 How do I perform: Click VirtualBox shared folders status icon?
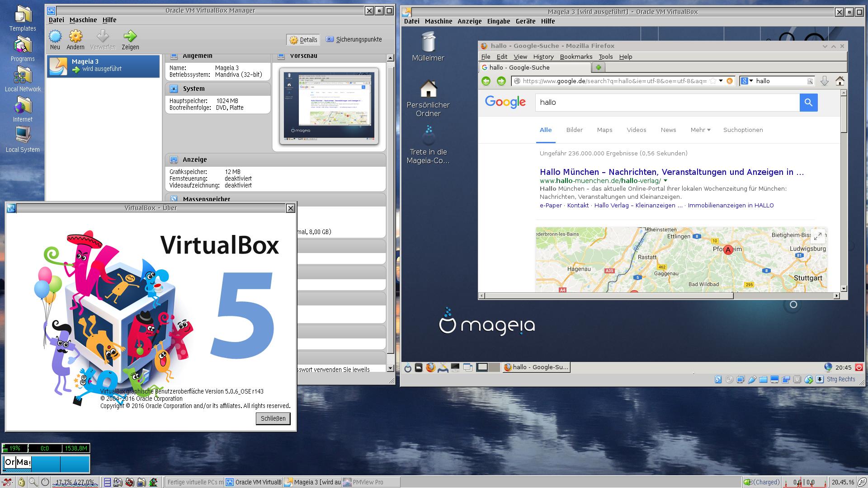coord(763,380)
